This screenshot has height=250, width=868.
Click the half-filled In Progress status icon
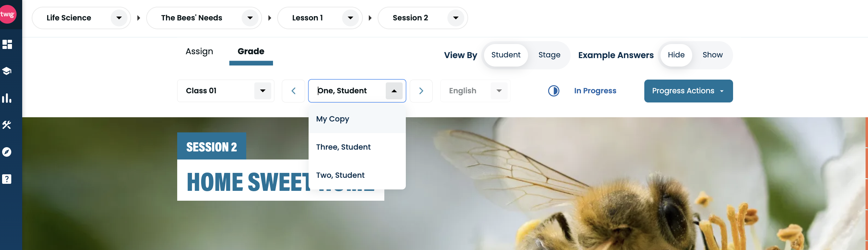553,91
